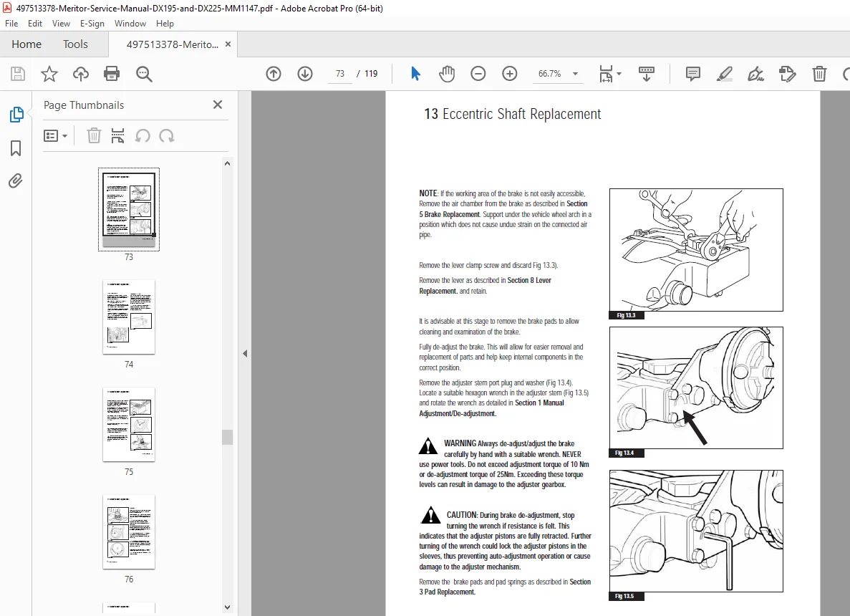
Task: Open Page Thumbnails sidebar panel icon
Action: pos(16,115)
